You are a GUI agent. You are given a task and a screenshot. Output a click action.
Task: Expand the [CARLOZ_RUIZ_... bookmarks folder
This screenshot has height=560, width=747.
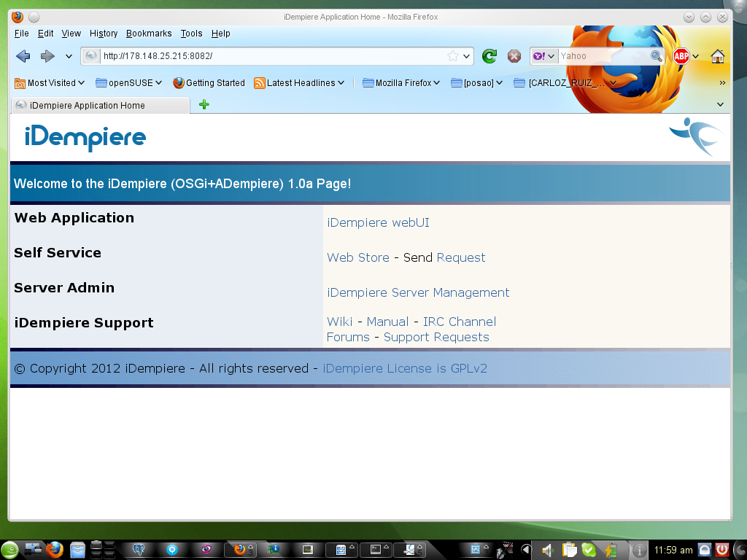tap(565, 83)
